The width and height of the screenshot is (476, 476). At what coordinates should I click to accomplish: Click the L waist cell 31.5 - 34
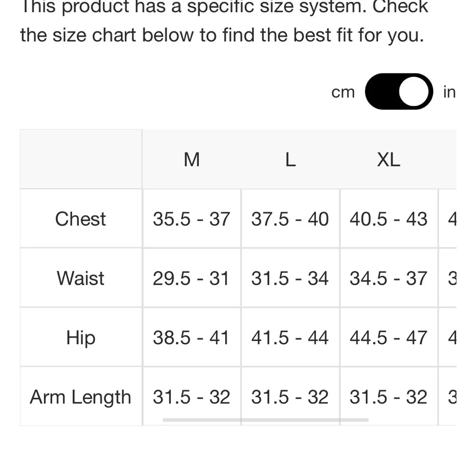point(290,278)
